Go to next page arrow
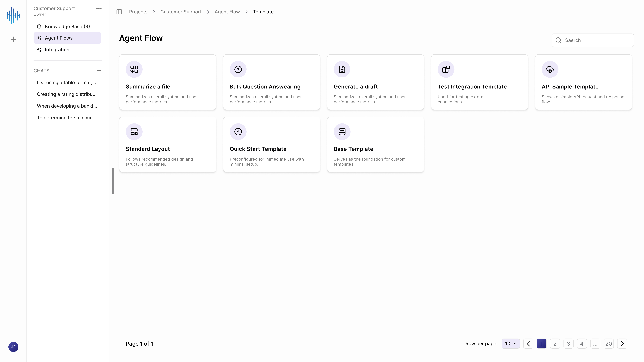644x362 pixels. [622, 344]
